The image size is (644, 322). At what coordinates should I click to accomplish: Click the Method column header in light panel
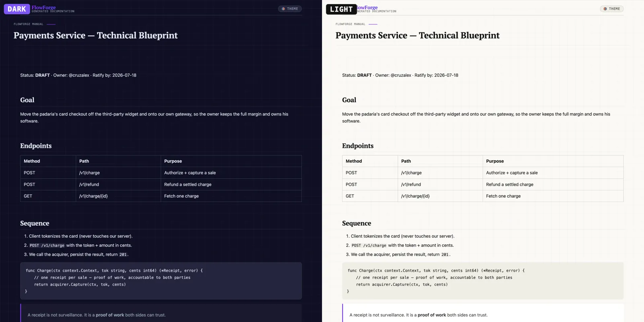click(370, 161)
